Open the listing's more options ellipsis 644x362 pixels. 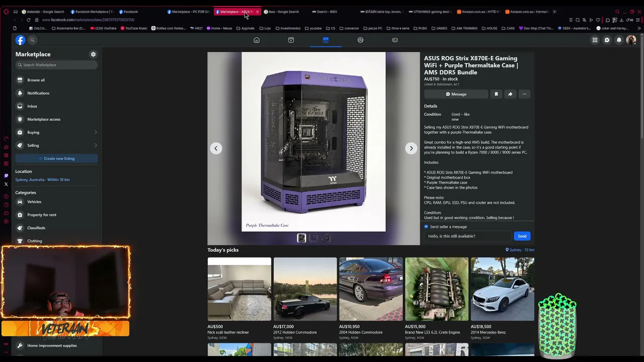[x=524, y=94]
